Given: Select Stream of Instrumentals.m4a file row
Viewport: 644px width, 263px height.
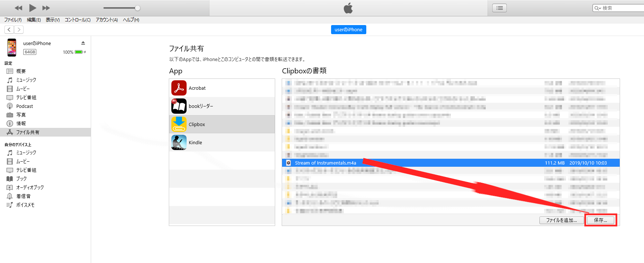Looking at the screenshot, I should coord(451,163).
